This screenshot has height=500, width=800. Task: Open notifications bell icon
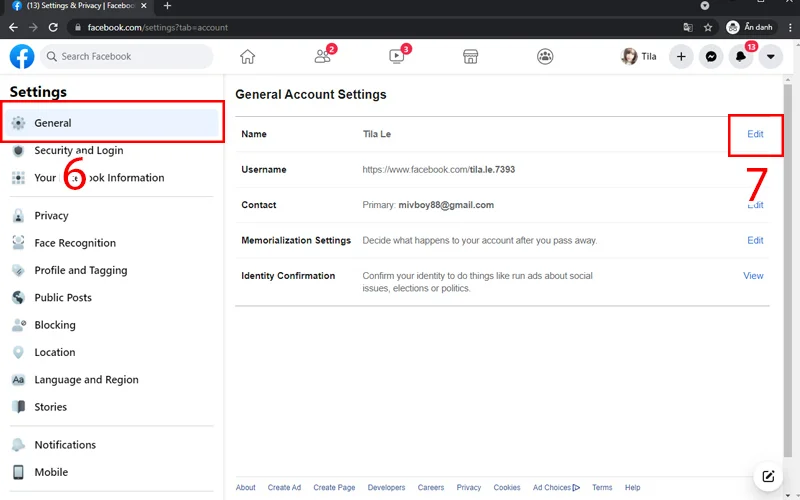tap(741, 57)
